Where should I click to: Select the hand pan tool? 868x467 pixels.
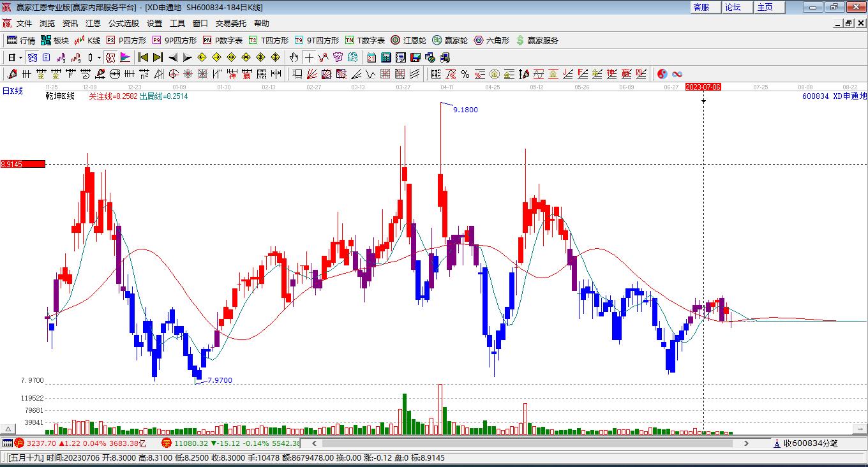pyautogui.click(x=294, y=57)
